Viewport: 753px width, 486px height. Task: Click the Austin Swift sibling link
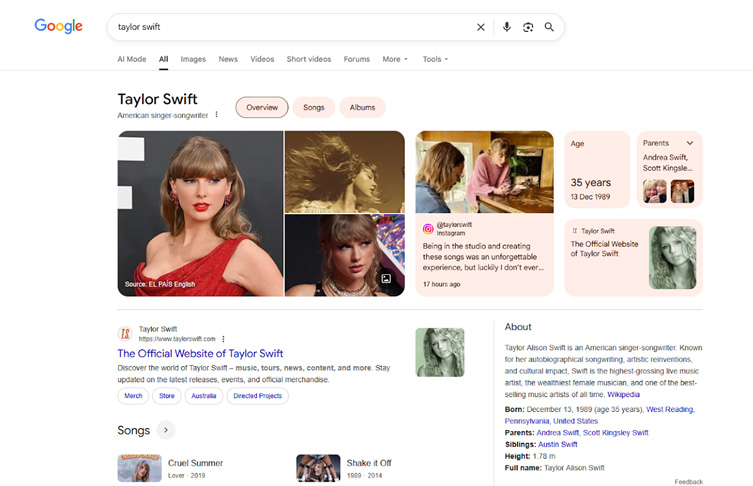point(557,444)
